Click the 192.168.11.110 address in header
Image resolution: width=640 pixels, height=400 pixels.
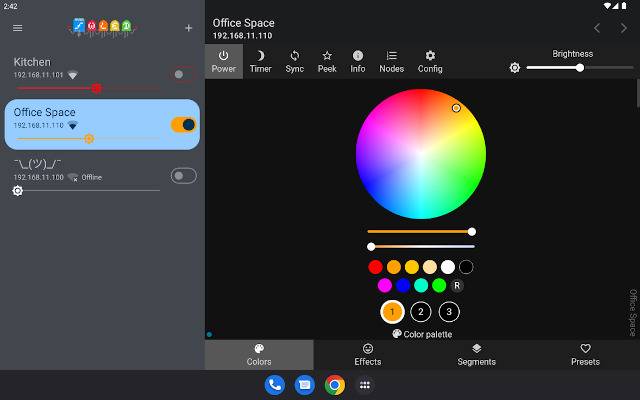coord(242,36)
